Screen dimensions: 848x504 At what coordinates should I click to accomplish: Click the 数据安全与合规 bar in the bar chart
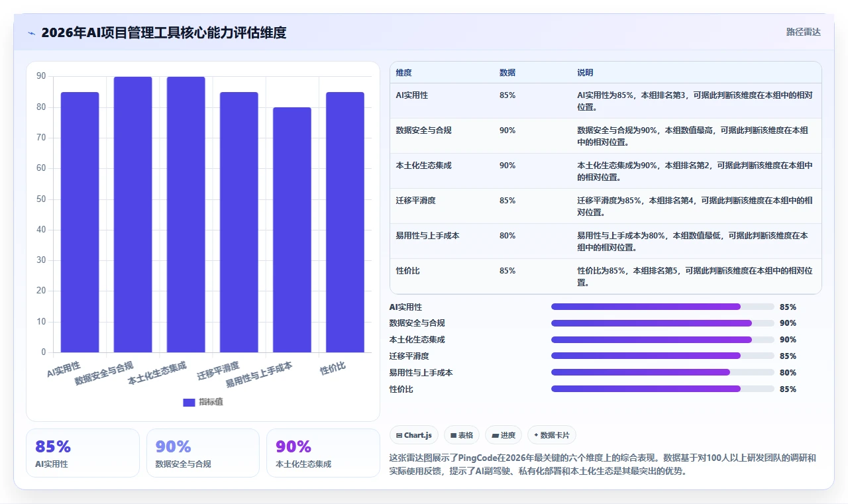click(133, 215)
